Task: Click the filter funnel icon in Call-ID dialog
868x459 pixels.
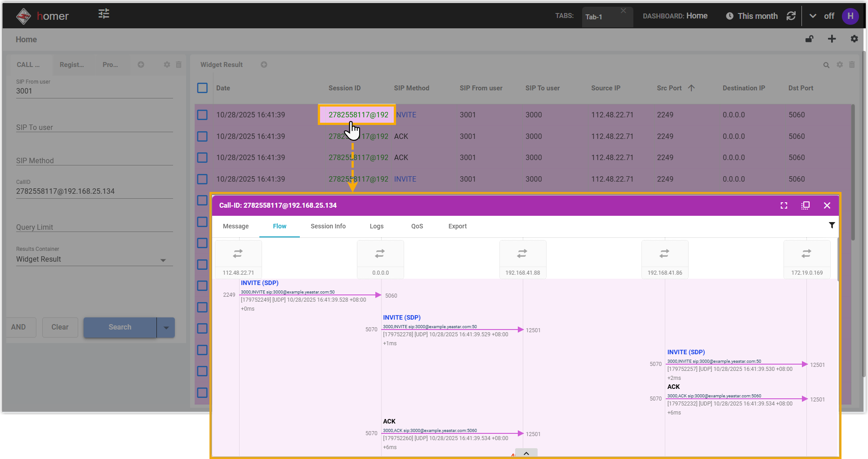Action: pyautogui.click(x=832, y=225)
